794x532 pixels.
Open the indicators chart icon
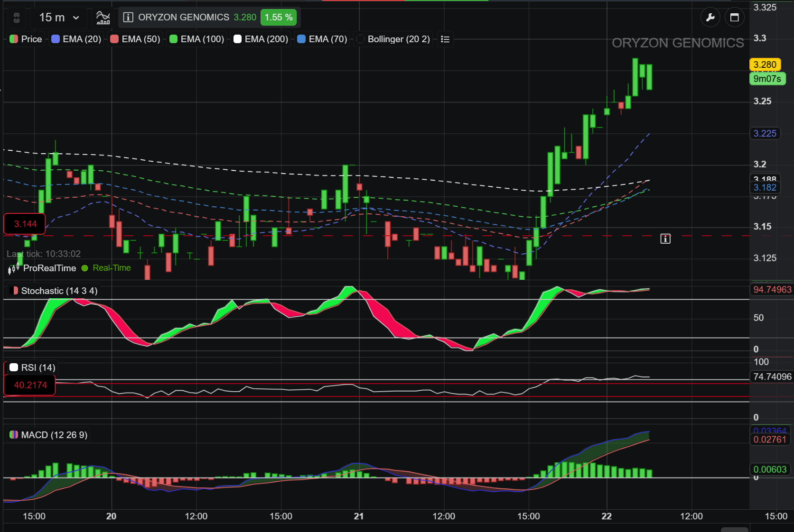coord(103,18)
